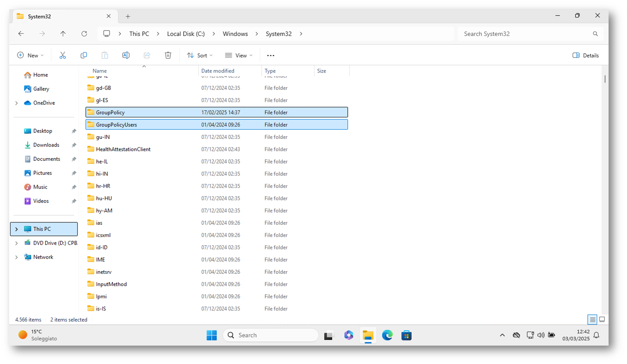The width and height of the screenshot is (627, 364).
Task: Click the Search System32 field
Action: pyautogui.click(x=526, y=34)
